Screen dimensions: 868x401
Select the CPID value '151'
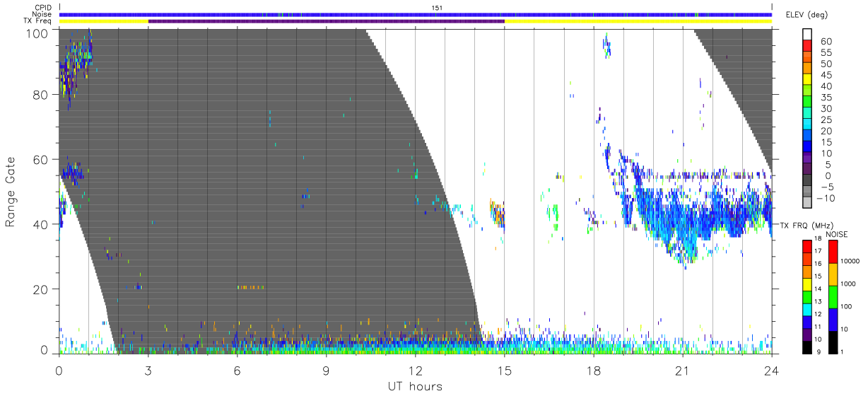coord(437,8)
